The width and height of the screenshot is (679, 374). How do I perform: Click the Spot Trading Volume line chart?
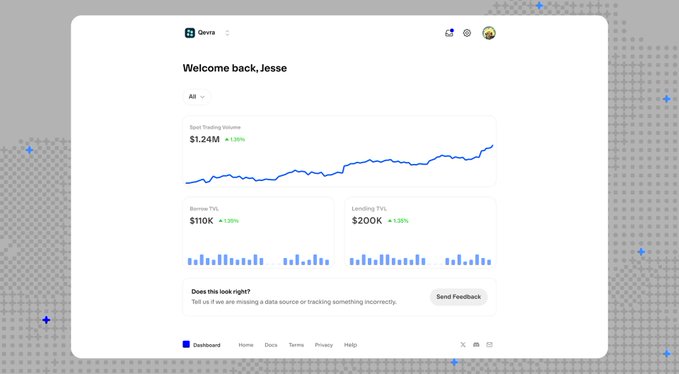[339, 165]
